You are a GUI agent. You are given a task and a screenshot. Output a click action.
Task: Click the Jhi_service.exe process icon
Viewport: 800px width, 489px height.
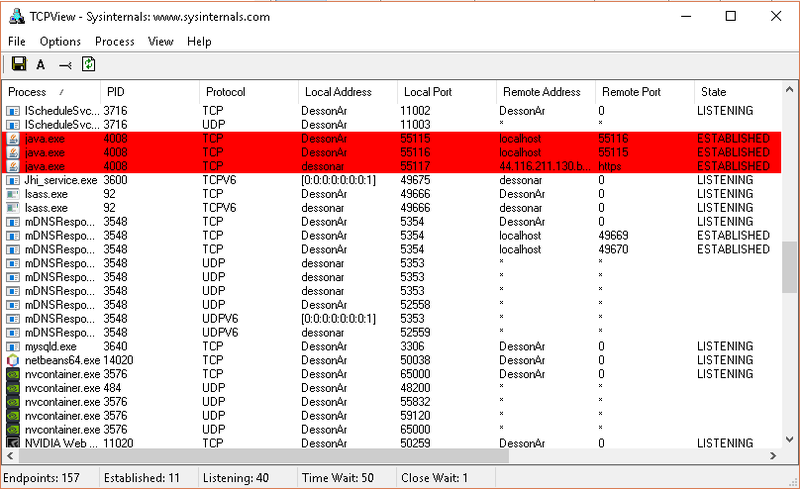pos(13,180)
